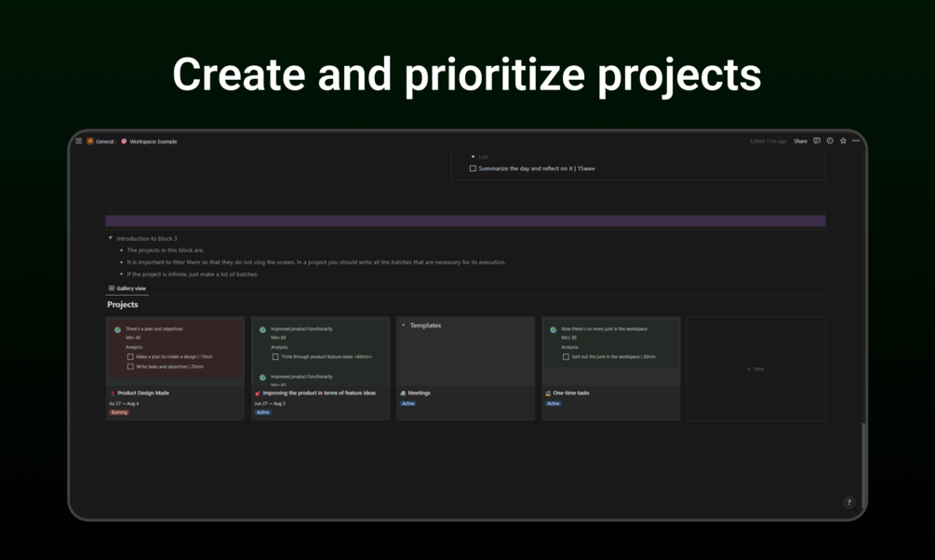Collapse 'Introduction to block 3' toggle
The image size is (935, 560).
coord(111,238)
